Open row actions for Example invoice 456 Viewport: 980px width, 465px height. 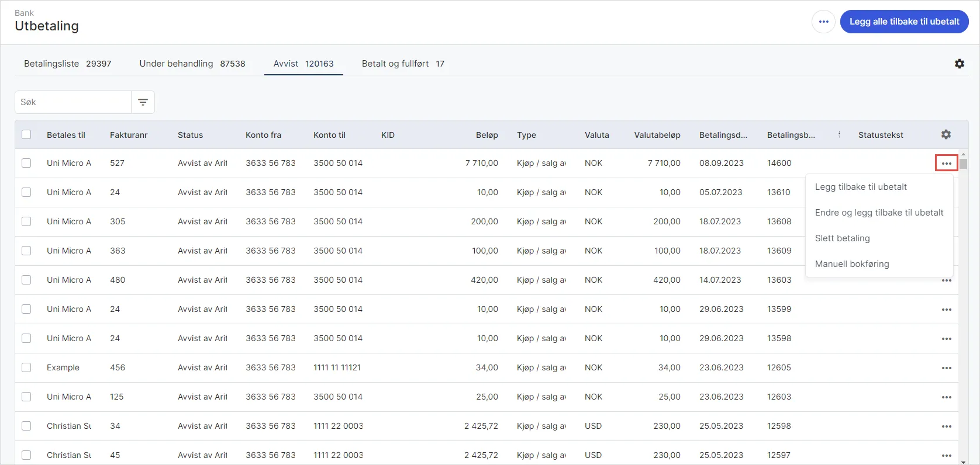click(x=946, y=368)
